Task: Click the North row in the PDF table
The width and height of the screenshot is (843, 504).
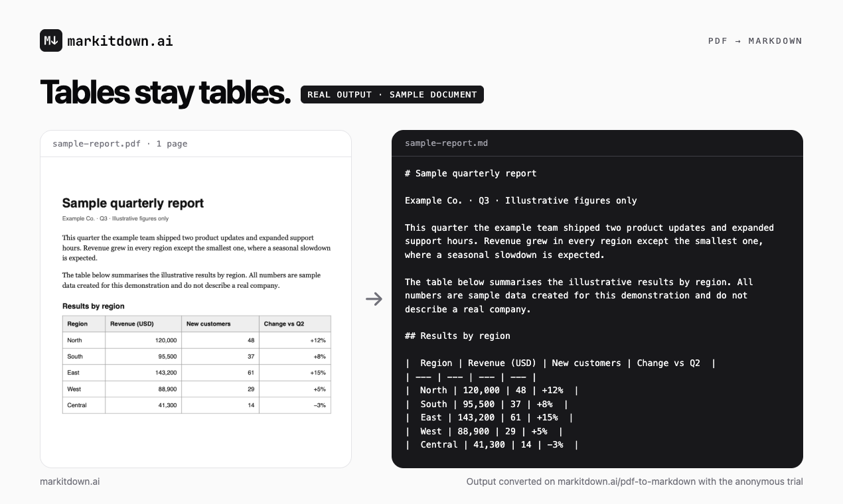Action: (196, 340)
